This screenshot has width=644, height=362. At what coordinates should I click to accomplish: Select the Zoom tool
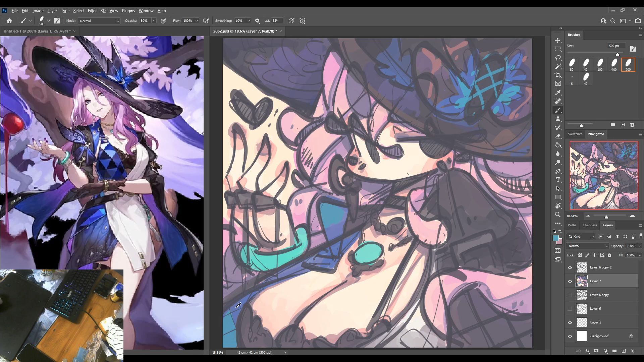click(x=558, y=215)
